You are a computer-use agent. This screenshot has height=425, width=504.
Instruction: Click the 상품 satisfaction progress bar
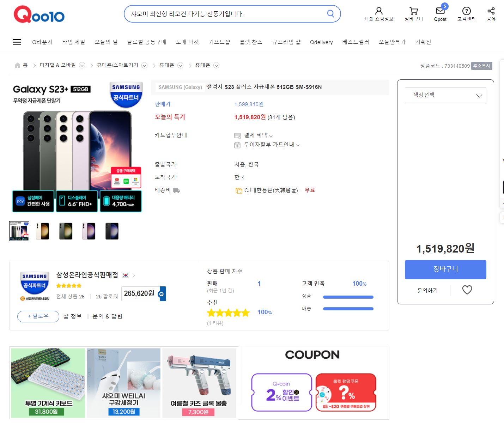[x=348, y=297]
